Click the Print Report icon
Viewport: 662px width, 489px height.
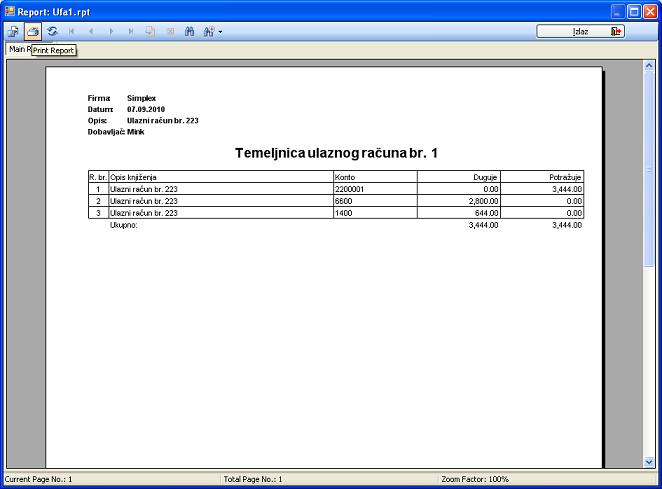tap(32, 32)
